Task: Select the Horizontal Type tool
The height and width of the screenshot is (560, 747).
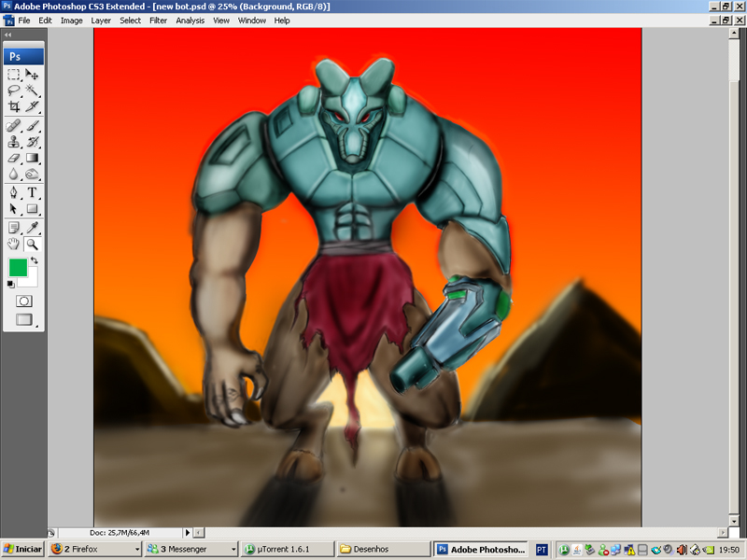Action: point(32,192)
